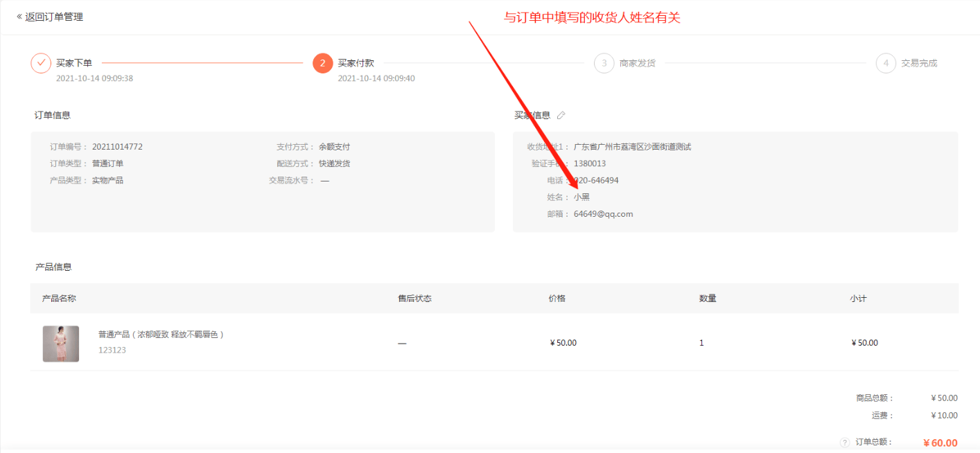This screenshot has height=453, width=980.
Task: Click the double-chevron back icon
Action: (19, 16)
